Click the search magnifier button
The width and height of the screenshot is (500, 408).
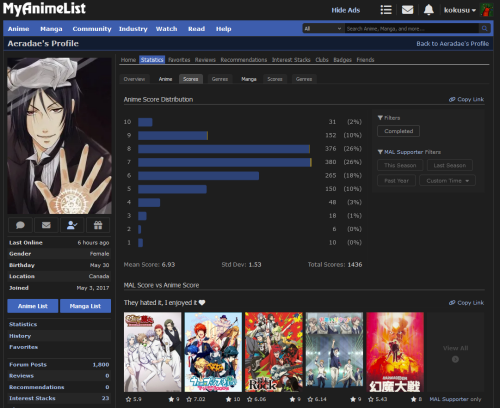pos(485,29)
